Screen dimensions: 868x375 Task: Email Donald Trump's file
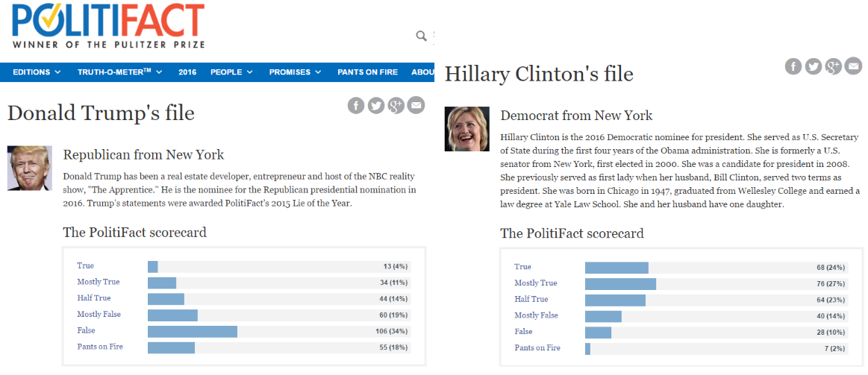(416, 105)
